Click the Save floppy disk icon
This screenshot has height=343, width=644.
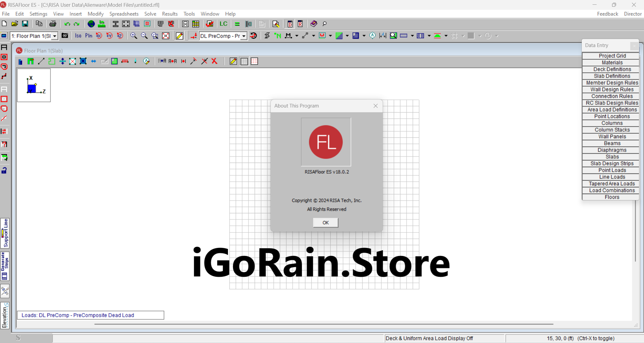pos(25,24)
